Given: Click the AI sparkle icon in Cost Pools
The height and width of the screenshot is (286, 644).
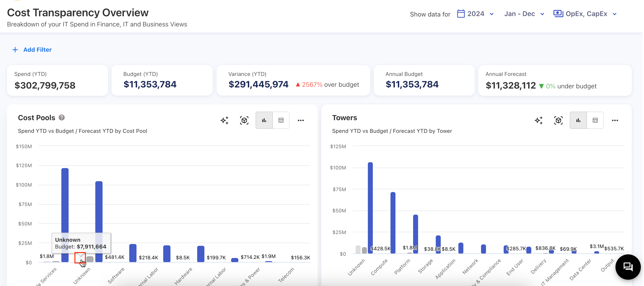Looking at the screenshot, I should pos(224,120).
